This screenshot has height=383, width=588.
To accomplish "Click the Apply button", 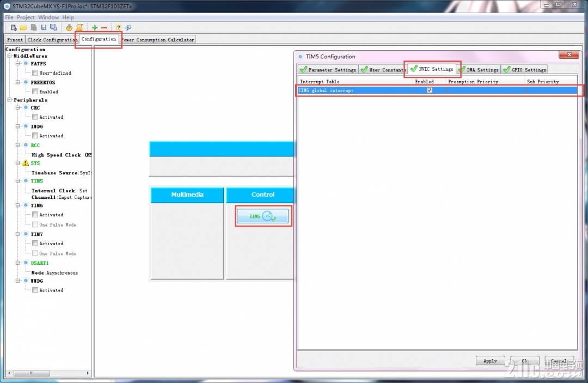I will click(x=490, y=361).
